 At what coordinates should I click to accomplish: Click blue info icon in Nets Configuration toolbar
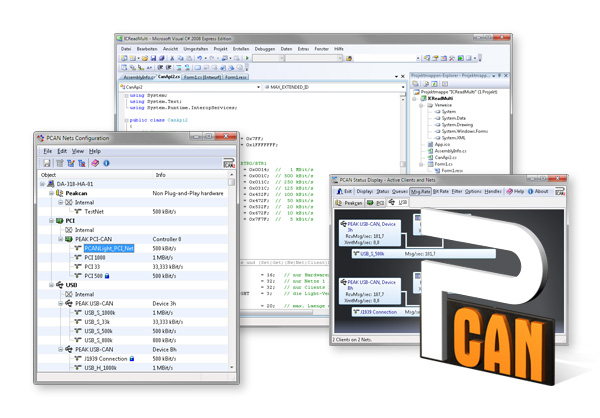(106, 163)
